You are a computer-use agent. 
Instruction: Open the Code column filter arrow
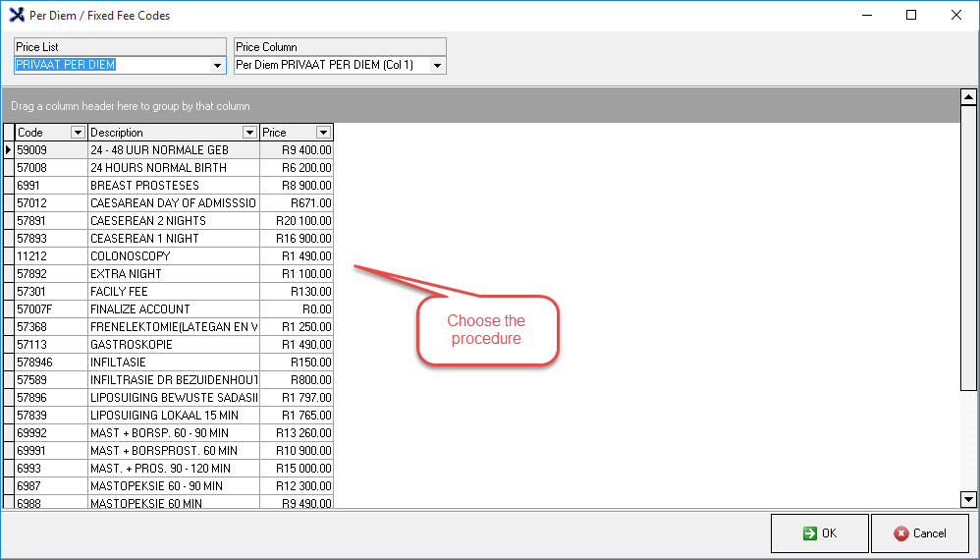78,133
